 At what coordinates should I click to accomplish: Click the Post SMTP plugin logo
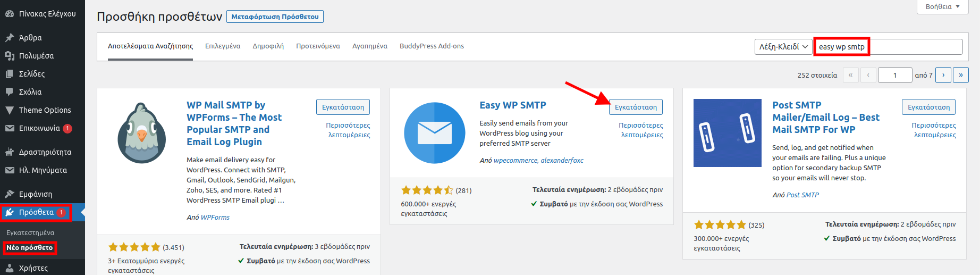[728, 133]
